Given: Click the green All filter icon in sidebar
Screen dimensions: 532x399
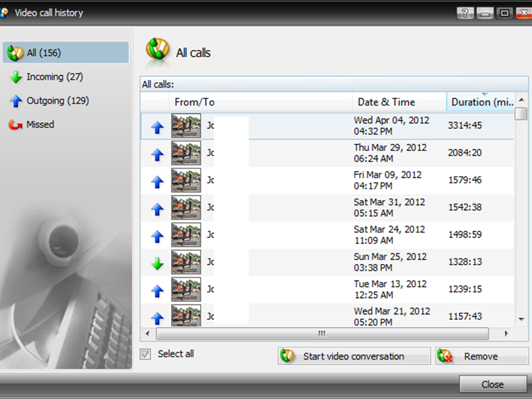Looking at the screenshot, I should (x=15, y=53).
